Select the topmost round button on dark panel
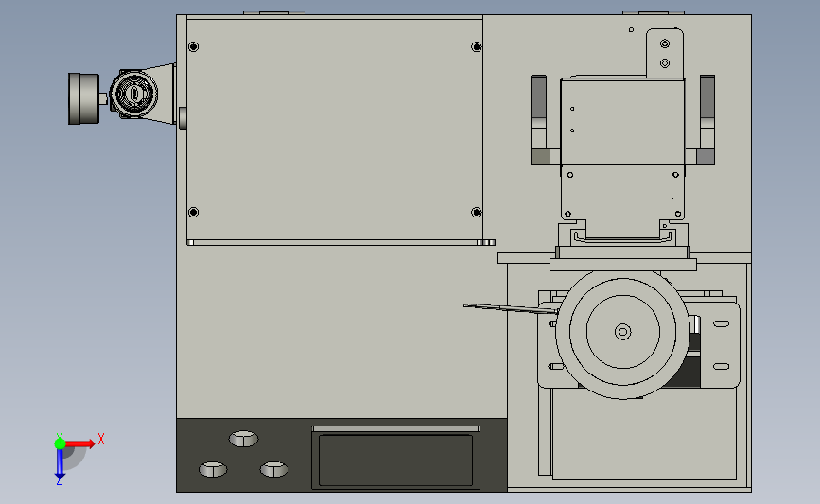This screenshot has width=820, height=504. (244, 438)
